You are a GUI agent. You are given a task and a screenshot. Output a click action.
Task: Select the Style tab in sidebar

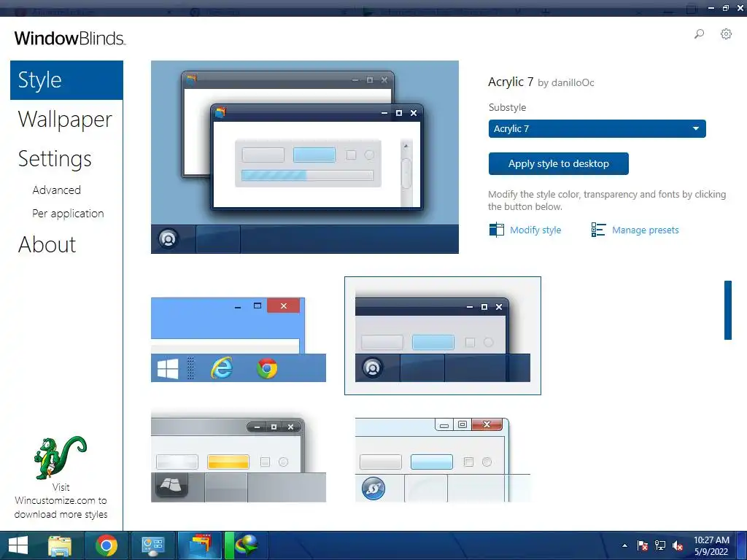point(66,80)
